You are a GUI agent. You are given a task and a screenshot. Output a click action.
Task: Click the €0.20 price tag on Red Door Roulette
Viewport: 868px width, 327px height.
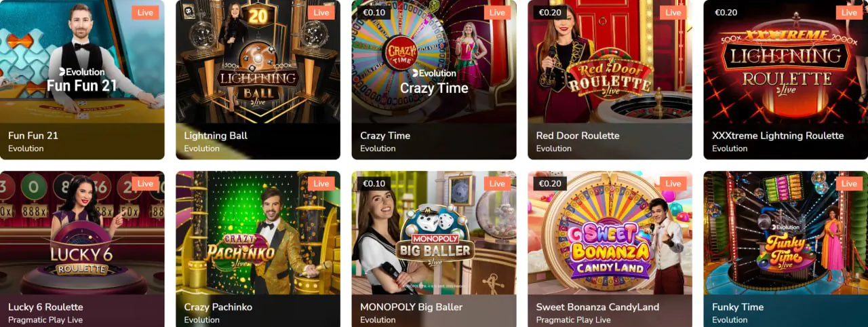[x=550, y=12]
